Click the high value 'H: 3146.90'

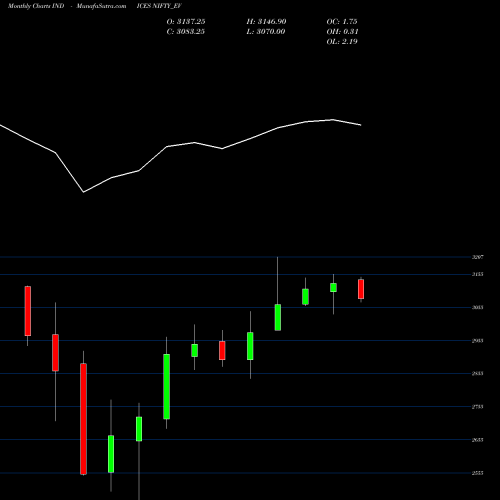click(x=266, y=22)
